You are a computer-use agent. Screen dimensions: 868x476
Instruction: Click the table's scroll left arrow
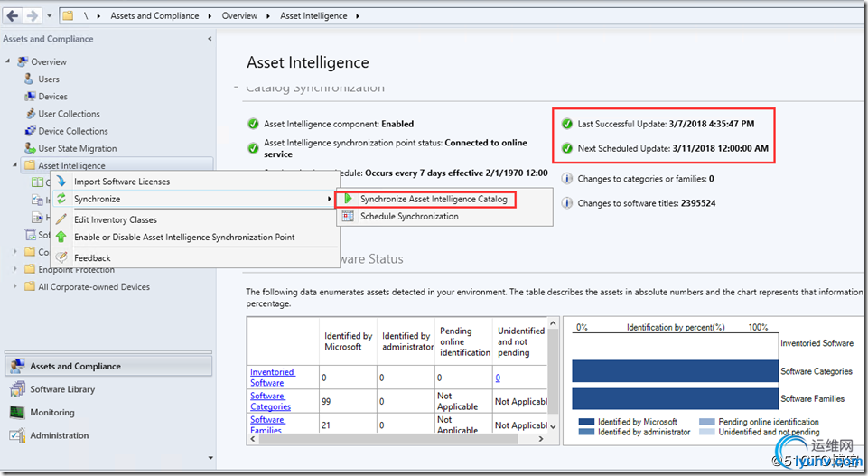tap(253, 439)
